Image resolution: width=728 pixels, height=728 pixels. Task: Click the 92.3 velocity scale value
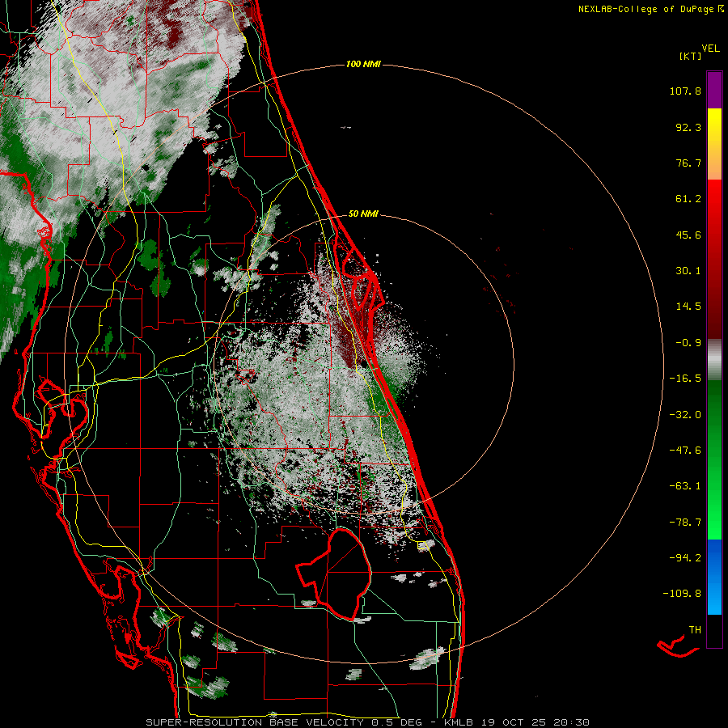[x=688, y=127]
